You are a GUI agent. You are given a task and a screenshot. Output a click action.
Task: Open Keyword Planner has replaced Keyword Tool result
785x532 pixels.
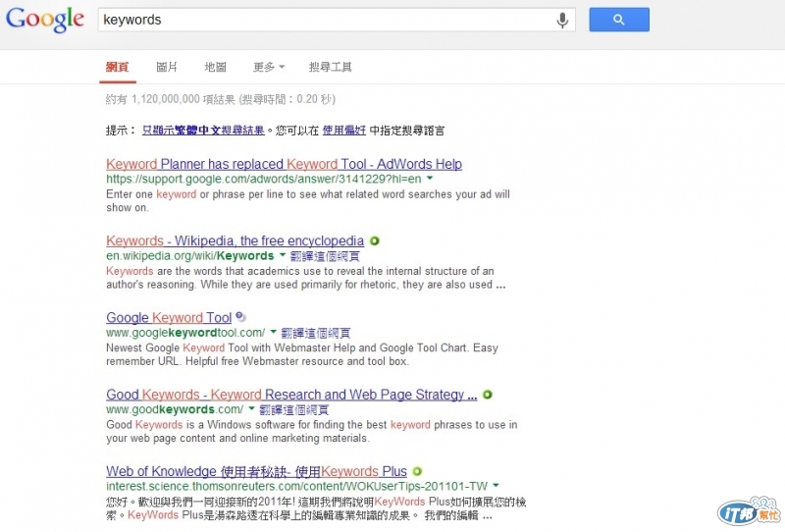[x=284, y=164]
